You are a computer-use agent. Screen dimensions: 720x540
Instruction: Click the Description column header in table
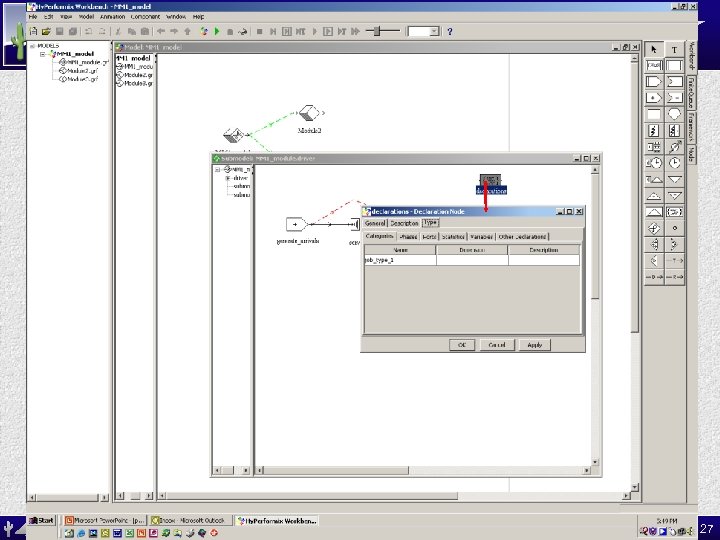[544, 250]
